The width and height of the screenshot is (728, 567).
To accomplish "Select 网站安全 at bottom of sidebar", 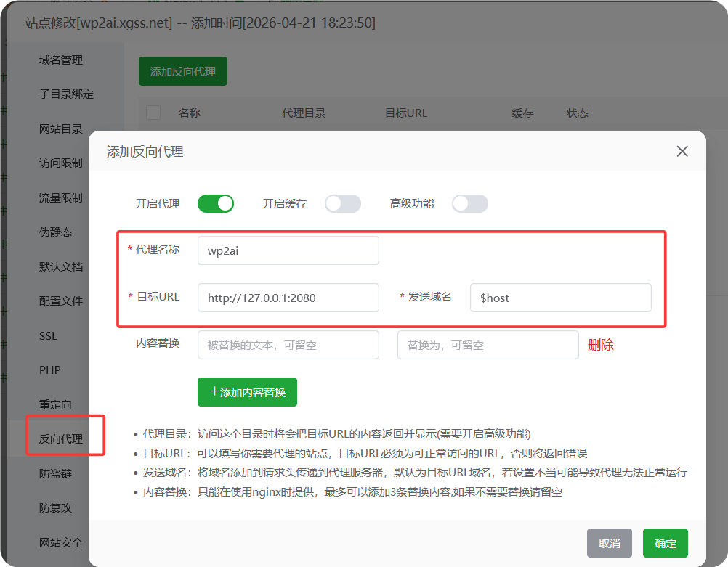I will click(62, 542).
